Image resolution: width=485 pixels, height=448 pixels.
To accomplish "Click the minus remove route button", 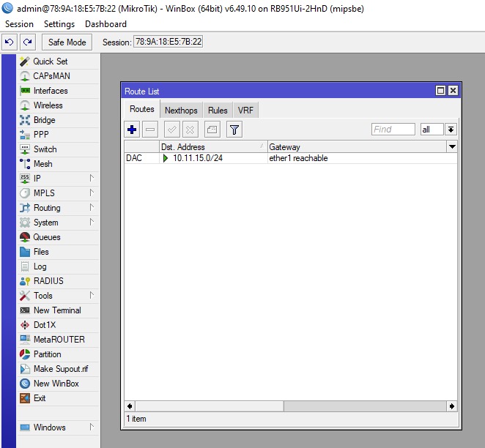I will [x=150, y=130].
